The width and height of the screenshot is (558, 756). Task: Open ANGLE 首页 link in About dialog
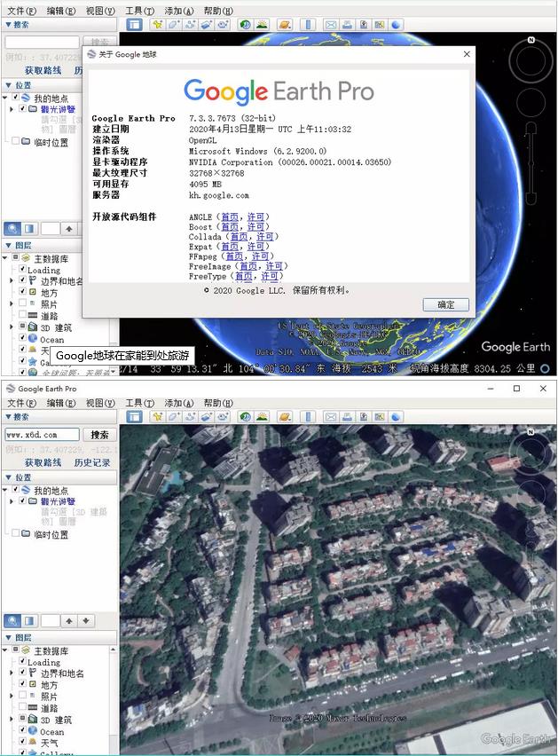point(230,217)
